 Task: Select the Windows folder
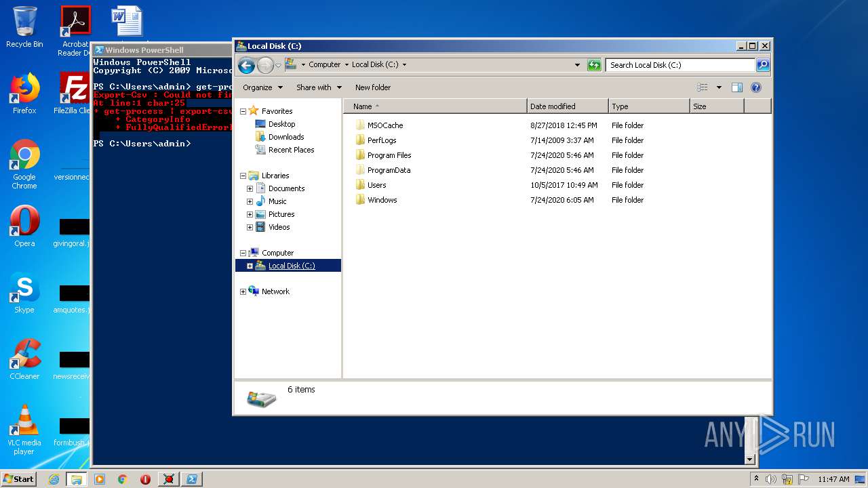pyautogui.click(x=382, y=200)
